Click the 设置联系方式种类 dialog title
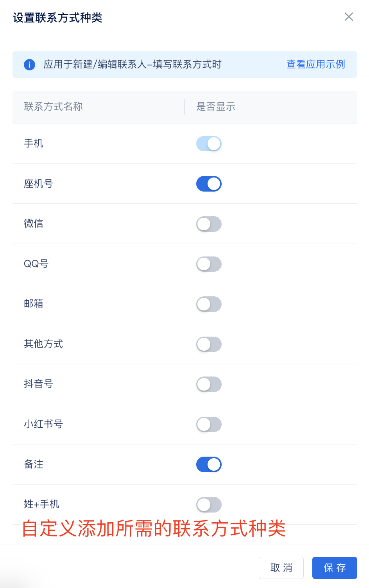 (x=57, y=18)
